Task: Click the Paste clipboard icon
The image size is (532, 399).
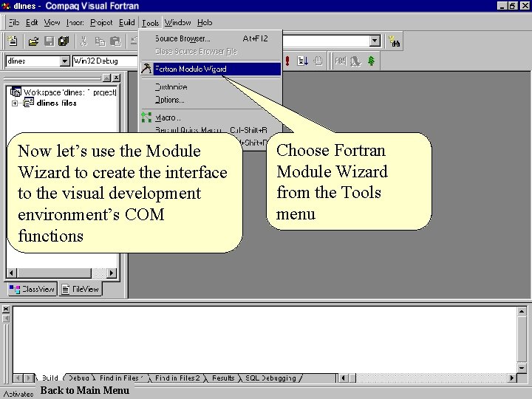Action: pyautogui.click(x=115, y=41)
